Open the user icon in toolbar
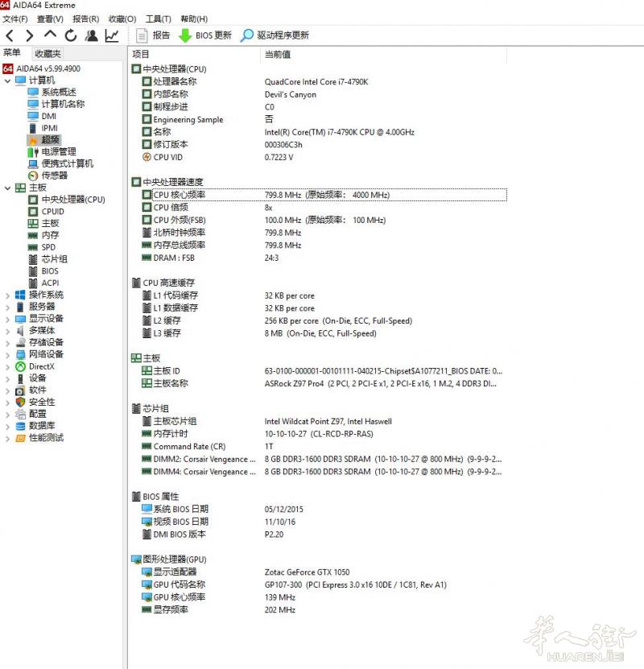 click(91, 36)
